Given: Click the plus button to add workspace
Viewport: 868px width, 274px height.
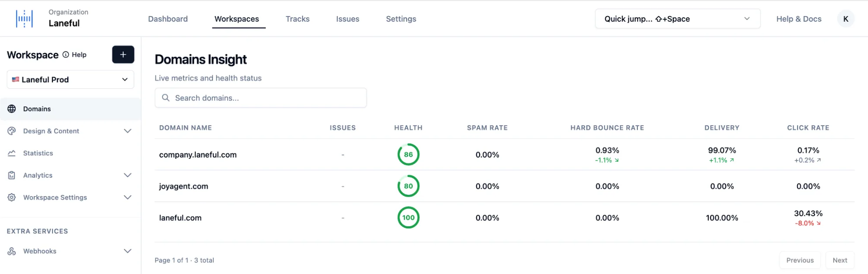Looking at the screenshot, I should (123, 54).
